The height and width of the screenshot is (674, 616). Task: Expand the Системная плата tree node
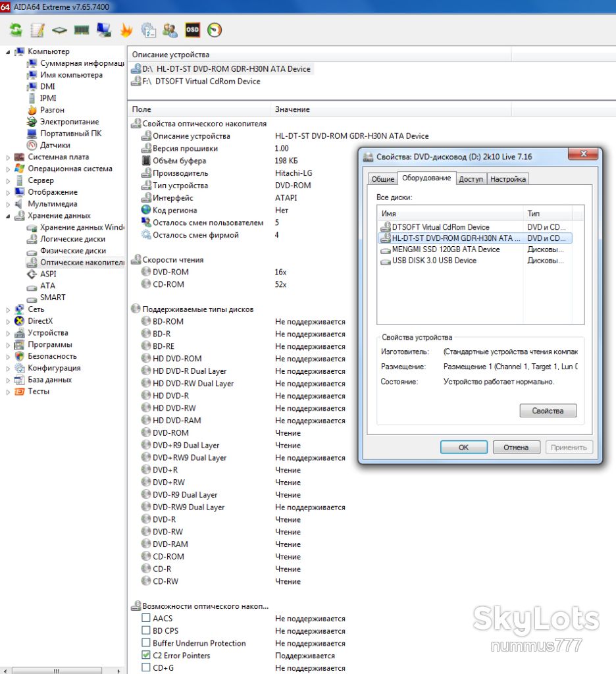(8, 157)
